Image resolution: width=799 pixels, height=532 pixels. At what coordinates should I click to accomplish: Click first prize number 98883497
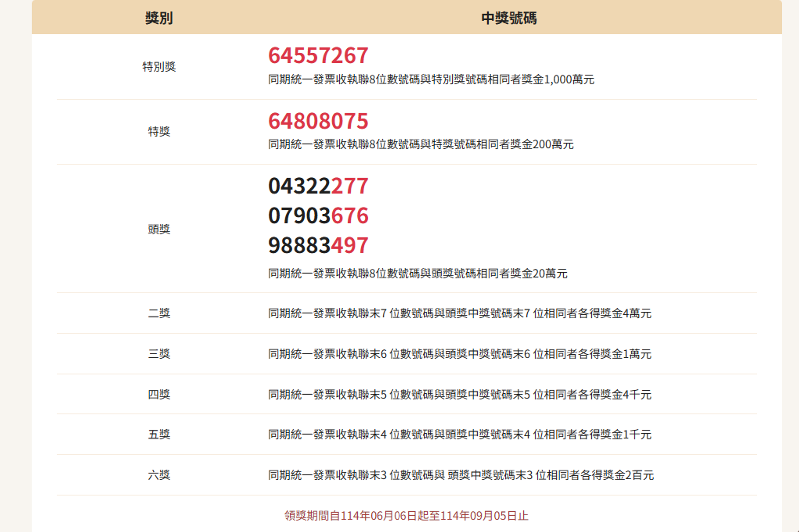318,245
